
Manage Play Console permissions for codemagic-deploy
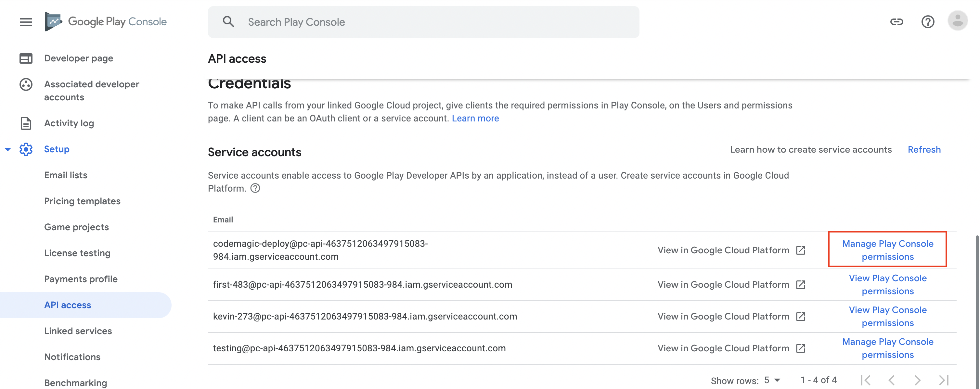coord(887,250)
